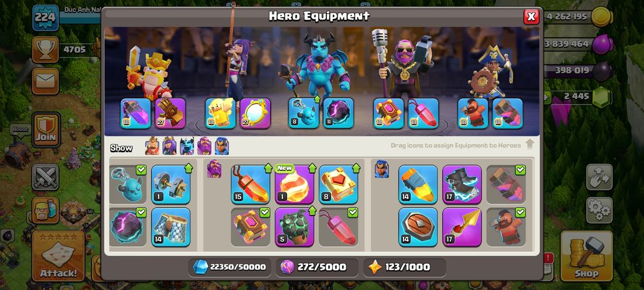The image size is (644, 290).
Task: Select the Seeking Shield at level 14
Action: (418, 227)
